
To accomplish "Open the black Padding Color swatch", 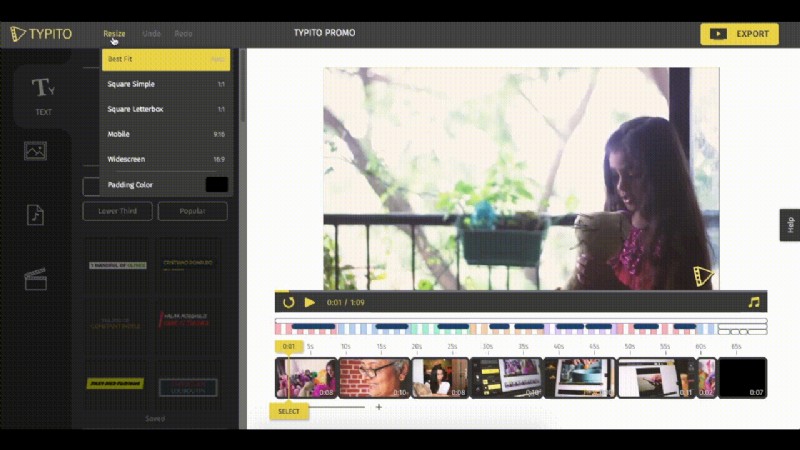I will coord(216,185).
